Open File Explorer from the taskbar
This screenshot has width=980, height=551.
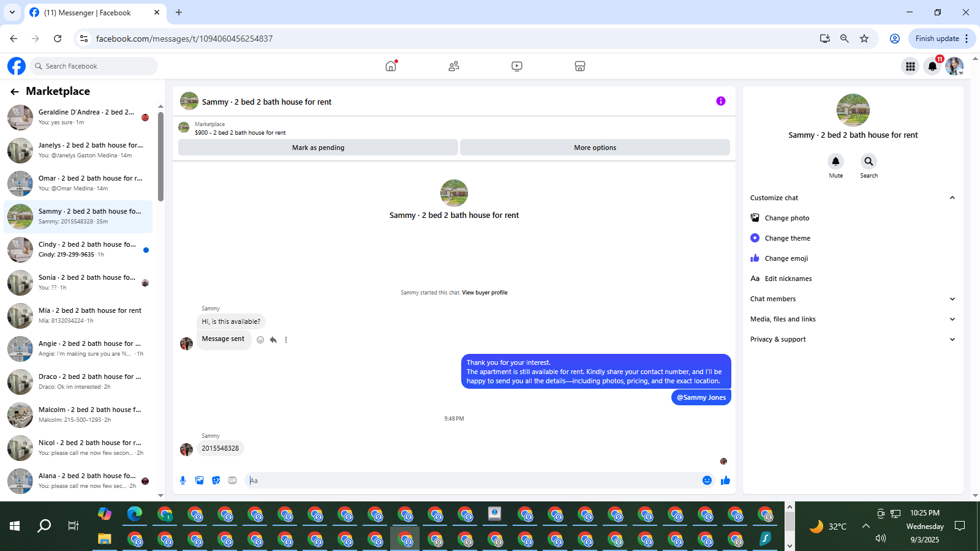pos(105,539)
